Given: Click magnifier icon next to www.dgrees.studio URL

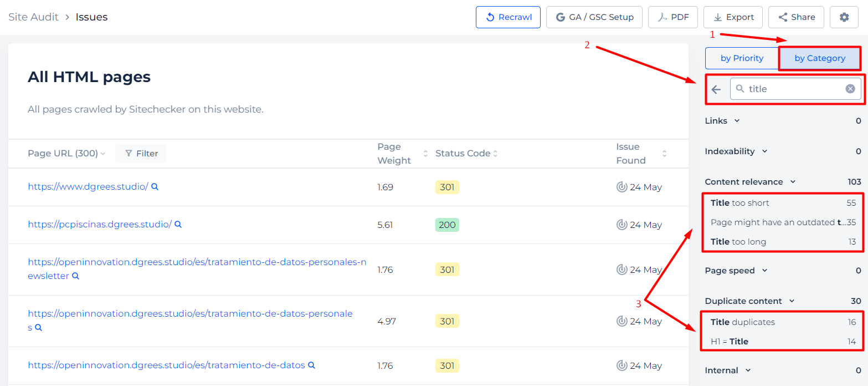Looking at the screenshot, I should [155, 187].
